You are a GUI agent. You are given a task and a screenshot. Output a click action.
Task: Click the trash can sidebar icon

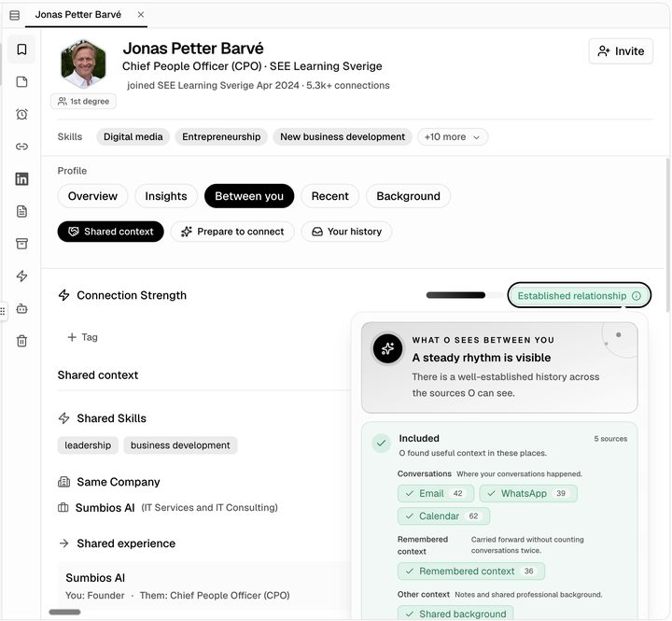click(21, 341)
